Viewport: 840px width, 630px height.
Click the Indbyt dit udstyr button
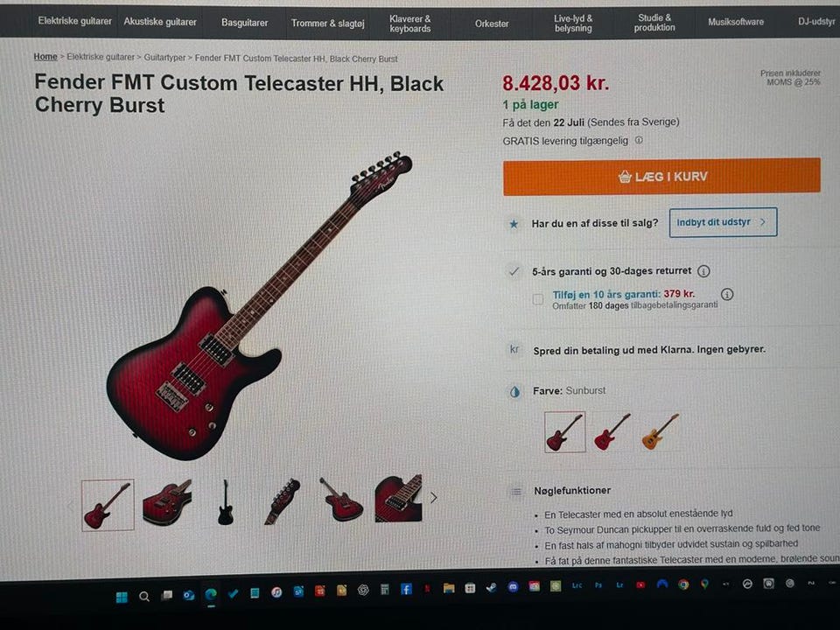(x=724, y=222)
